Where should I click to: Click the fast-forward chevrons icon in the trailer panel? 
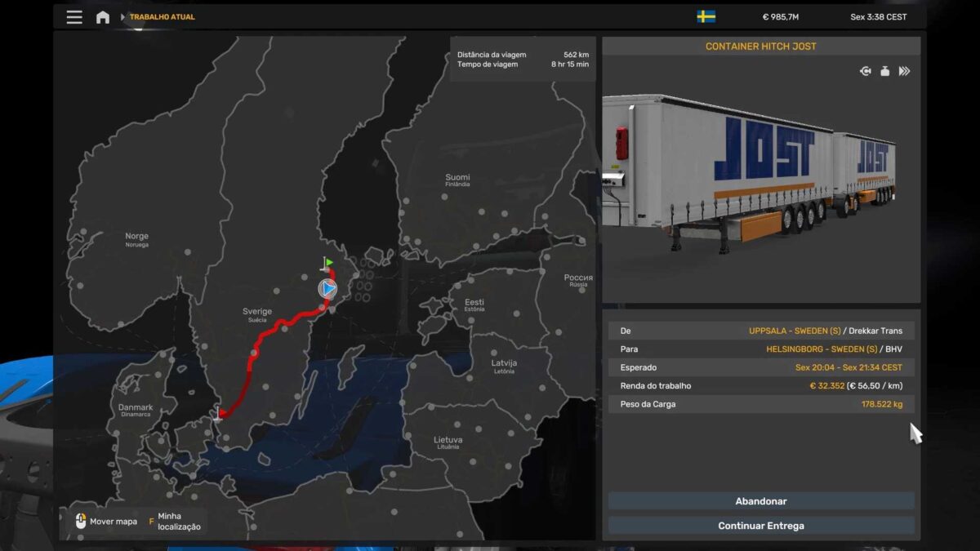coord(905,71)
